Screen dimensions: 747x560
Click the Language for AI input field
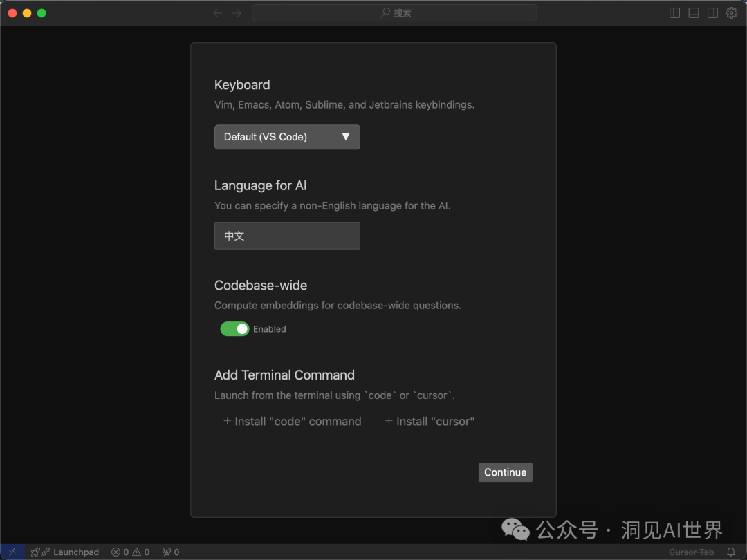point(287,236)
